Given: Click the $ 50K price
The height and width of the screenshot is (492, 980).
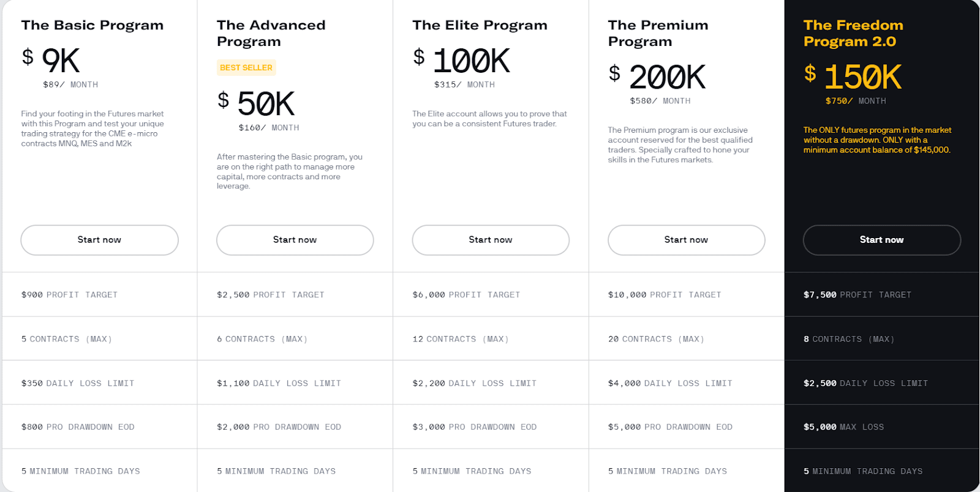Looking at the screenshot, I should coord(256,103).
